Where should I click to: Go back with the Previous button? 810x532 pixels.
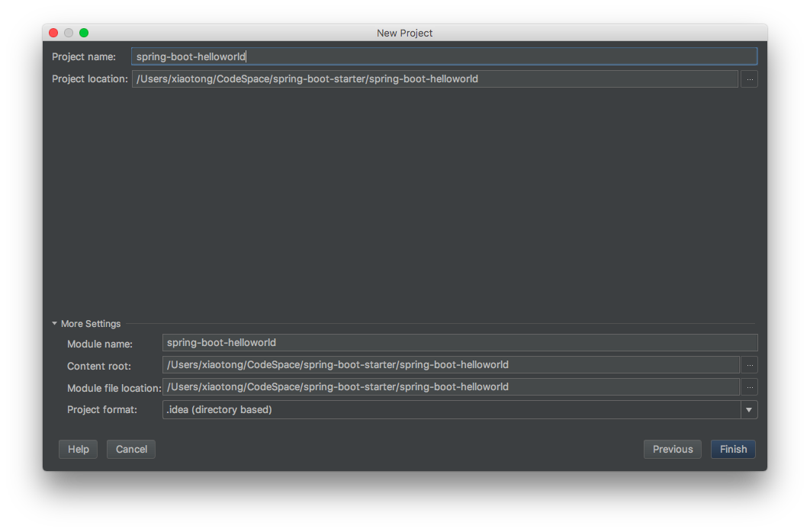(x=673, y=449)
